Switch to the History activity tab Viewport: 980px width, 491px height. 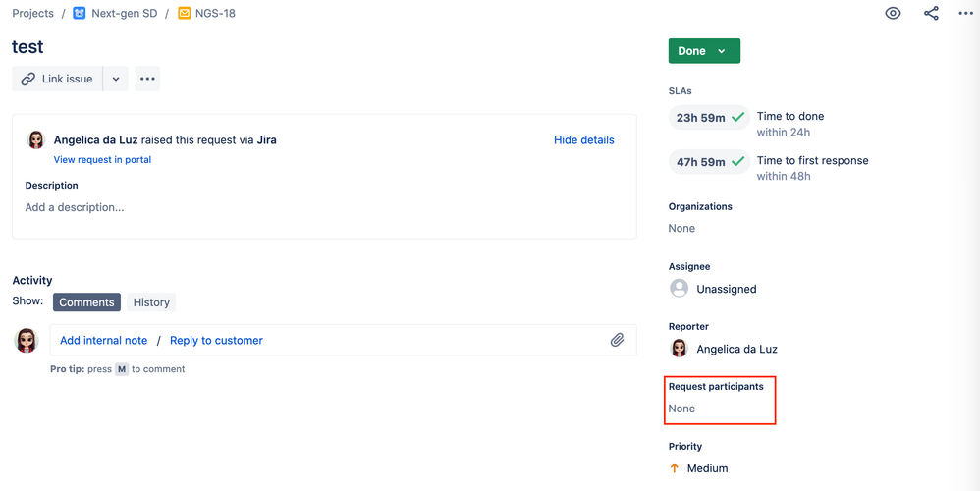click(x=151, y=302)
